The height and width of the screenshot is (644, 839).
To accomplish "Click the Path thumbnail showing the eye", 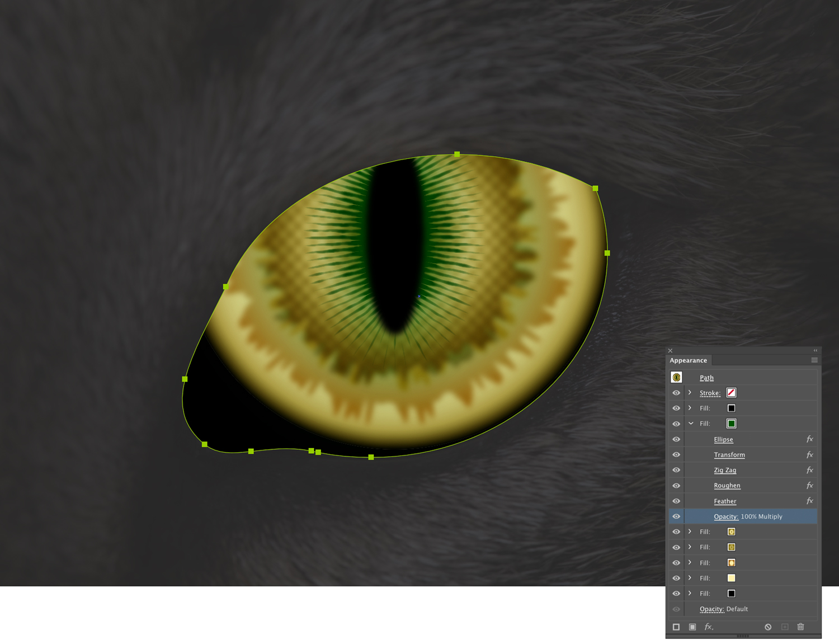I will point(677,377).
